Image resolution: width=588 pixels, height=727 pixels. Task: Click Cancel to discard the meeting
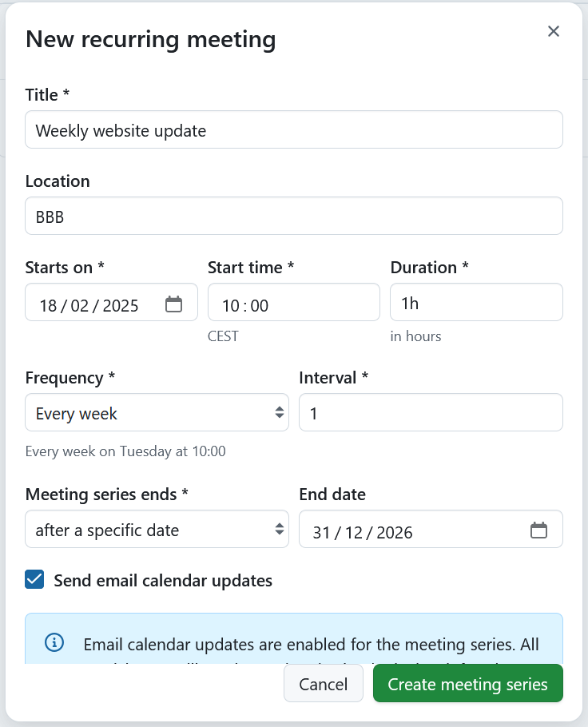pos(323,684)
